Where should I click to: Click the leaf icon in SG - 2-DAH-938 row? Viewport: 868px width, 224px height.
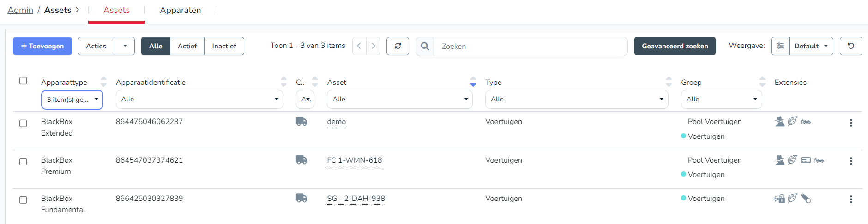[793, 198]
